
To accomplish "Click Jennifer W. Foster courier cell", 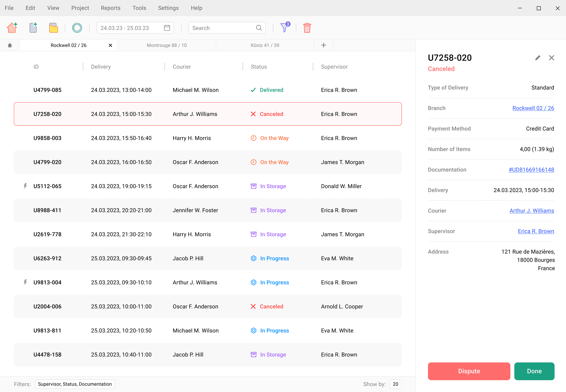I will pos(195,210).
